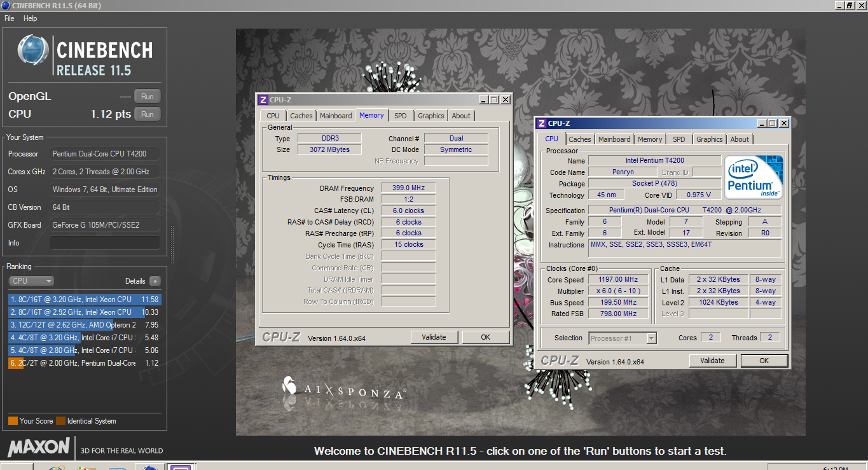Click the Intel Pentium T4200 name field
The width and height of the screenshot is (868, 470).
[654, 160]
